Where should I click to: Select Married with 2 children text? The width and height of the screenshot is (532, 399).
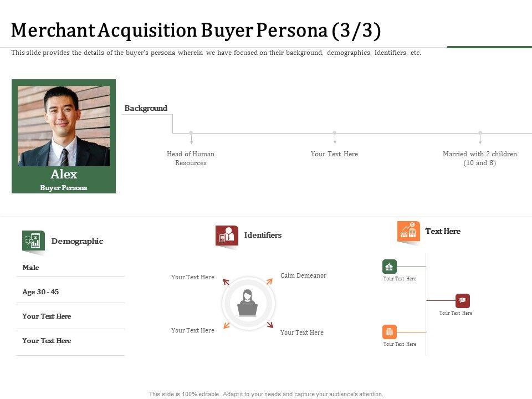tap(480, 158)
